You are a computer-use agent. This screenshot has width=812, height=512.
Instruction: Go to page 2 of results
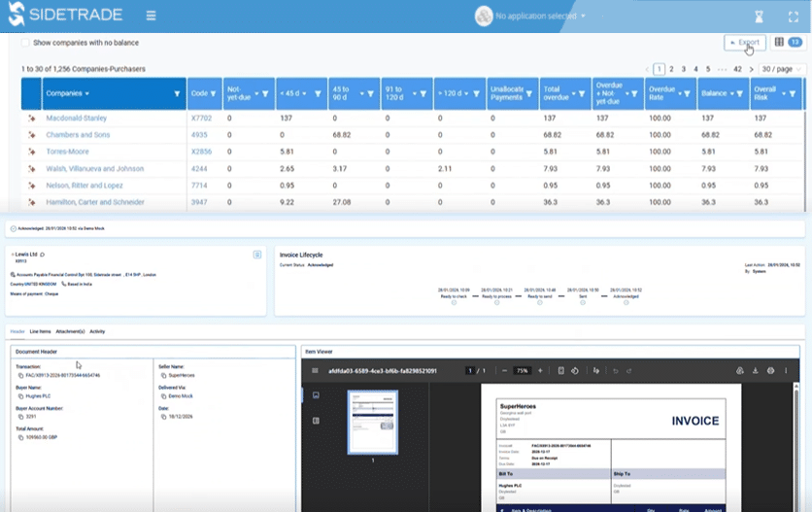(x=671, y=69)
